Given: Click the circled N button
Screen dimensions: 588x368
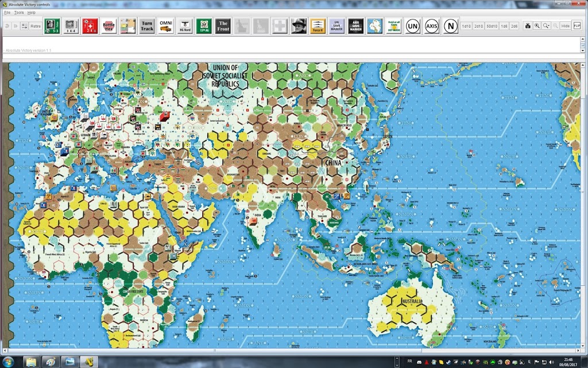Looking at the screenshot, I should [x=451, y=26].
